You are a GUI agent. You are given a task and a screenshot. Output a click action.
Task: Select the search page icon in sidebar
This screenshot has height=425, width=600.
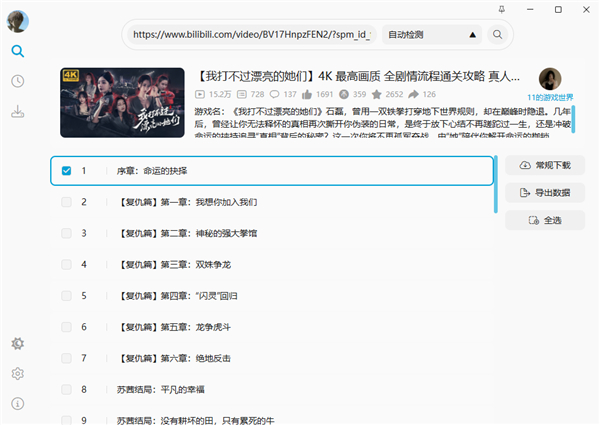[18, 51]
